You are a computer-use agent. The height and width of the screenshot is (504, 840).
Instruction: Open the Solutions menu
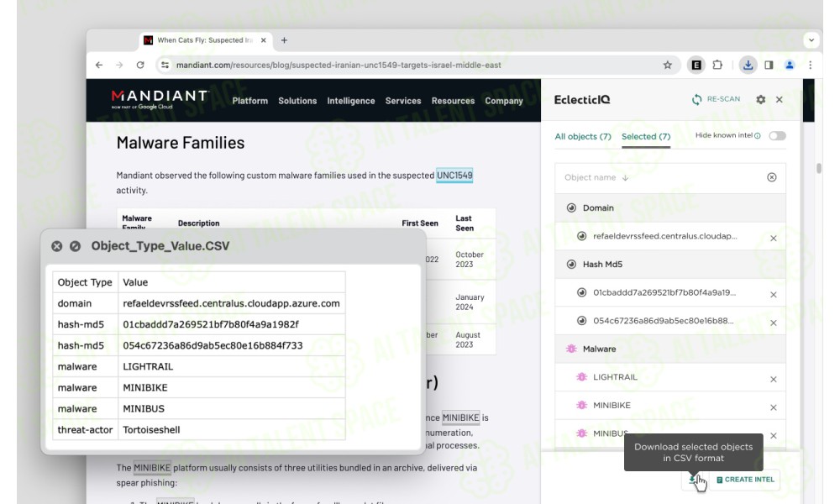click(x=297, y=101)
